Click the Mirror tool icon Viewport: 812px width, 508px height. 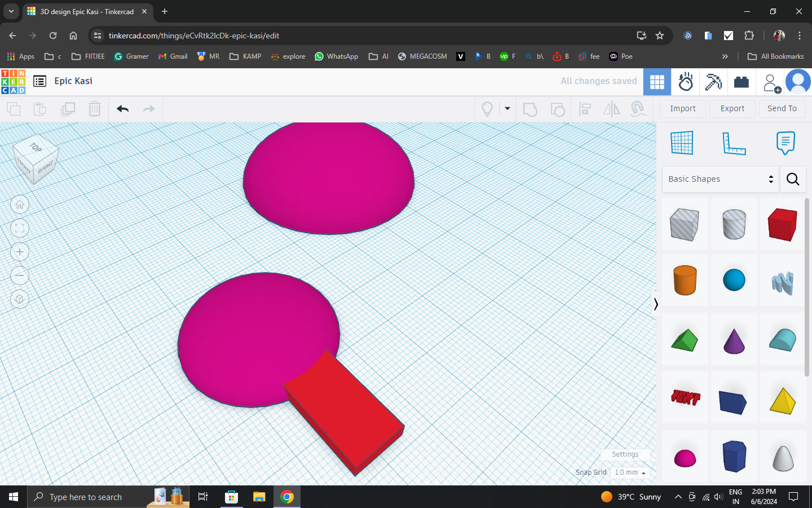[x=612, y=109]
